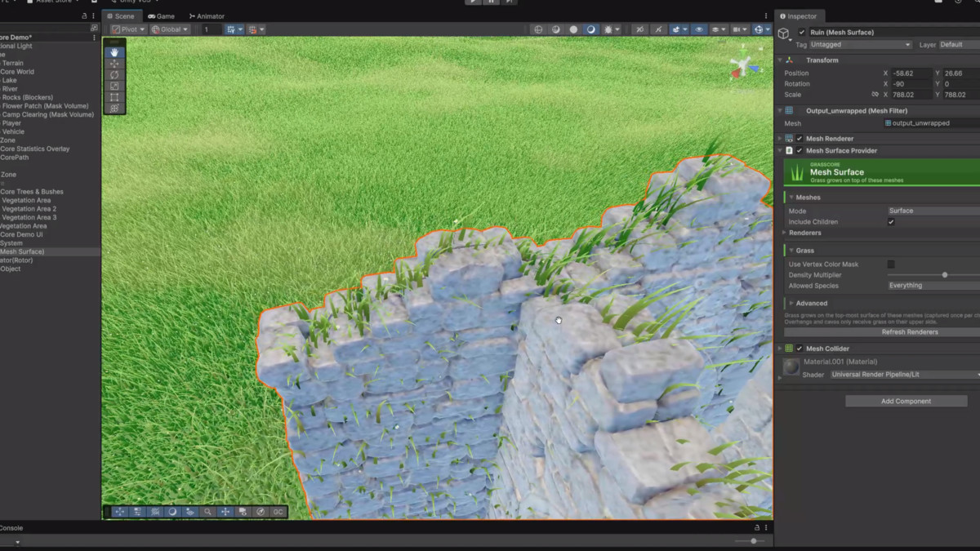This screenshot has height=551, width=980.
Task: Click the Inspector lock icon on Hierarchy panel
Action: [85, 16]
